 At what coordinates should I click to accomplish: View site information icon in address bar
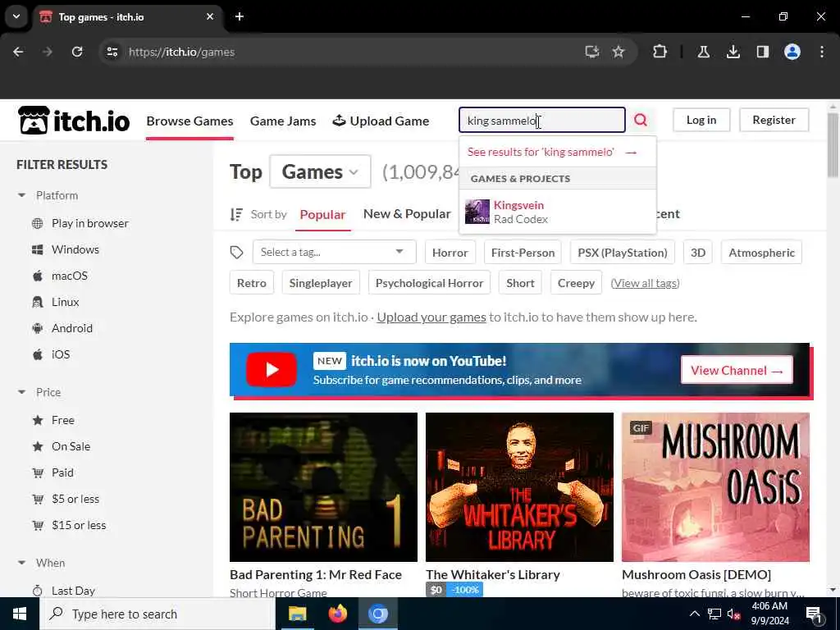(112, 52)
